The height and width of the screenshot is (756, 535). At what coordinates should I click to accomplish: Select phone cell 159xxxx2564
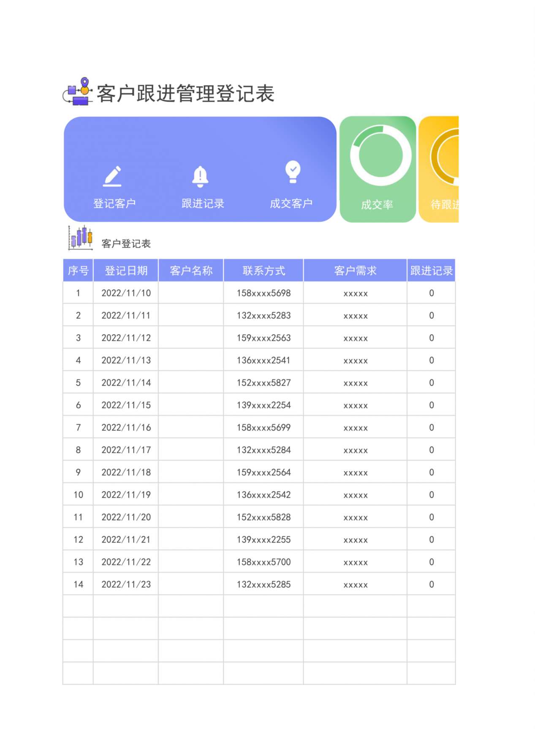point(263,472)
